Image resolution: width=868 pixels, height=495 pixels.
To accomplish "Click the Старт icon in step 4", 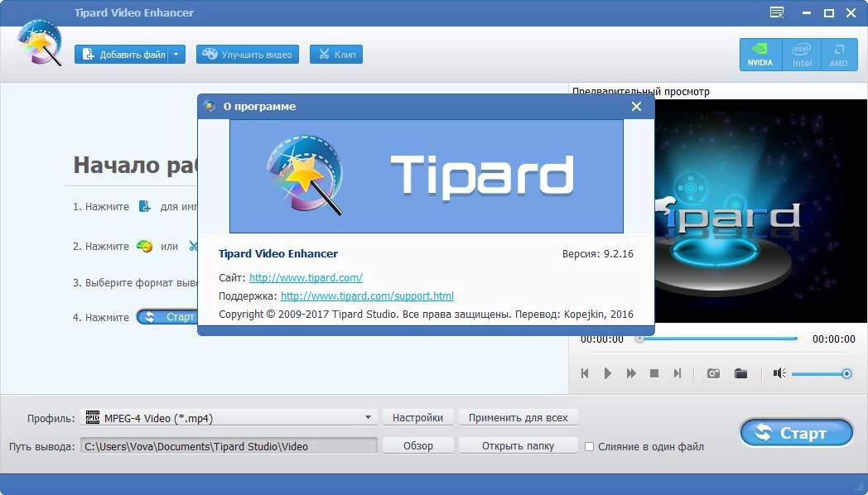I will [166, 317].
